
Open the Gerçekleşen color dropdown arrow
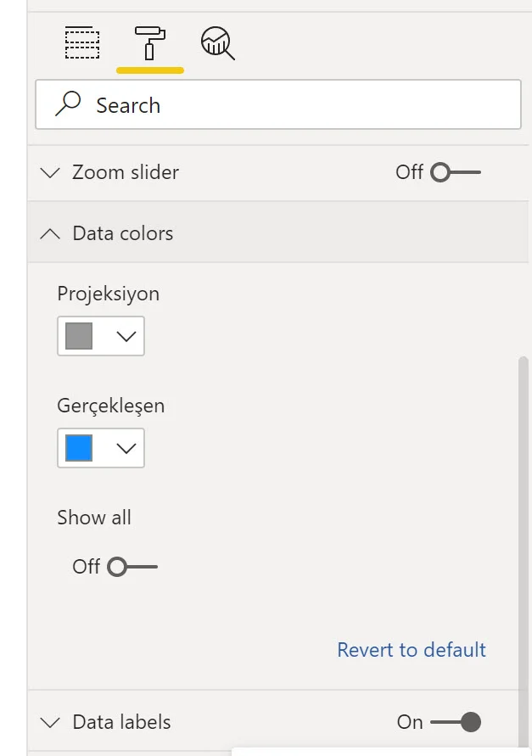tap(126, 448)
